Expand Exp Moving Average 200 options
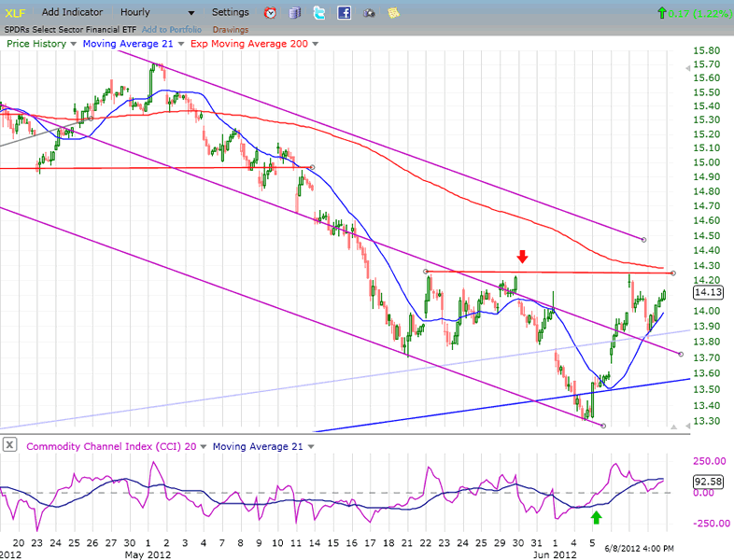This screenshot has width=734, height=560. click(x=315, y=44)
